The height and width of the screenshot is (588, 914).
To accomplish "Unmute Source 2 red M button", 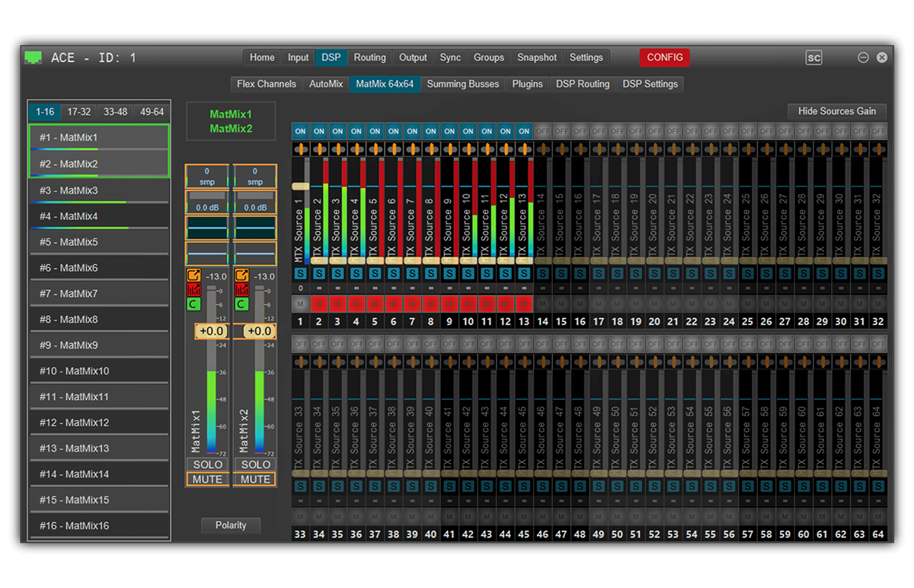I will click(x=319, y=304).
